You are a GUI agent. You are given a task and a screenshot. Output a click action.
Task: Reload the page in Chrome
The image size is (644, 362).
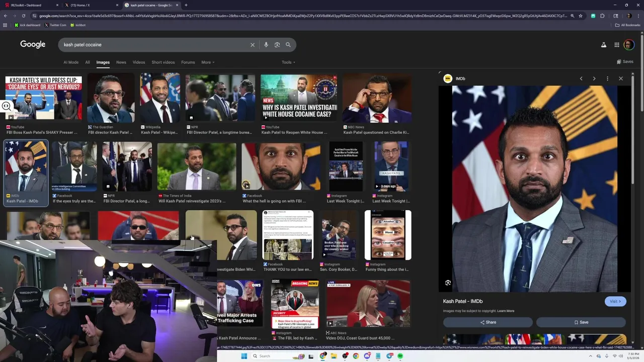pos(23,16)
